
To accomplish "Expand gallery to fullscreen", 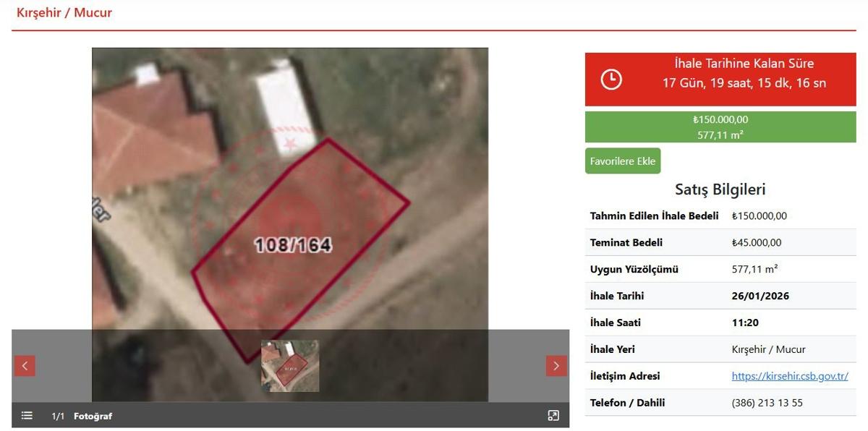I will tap(553, 416).
